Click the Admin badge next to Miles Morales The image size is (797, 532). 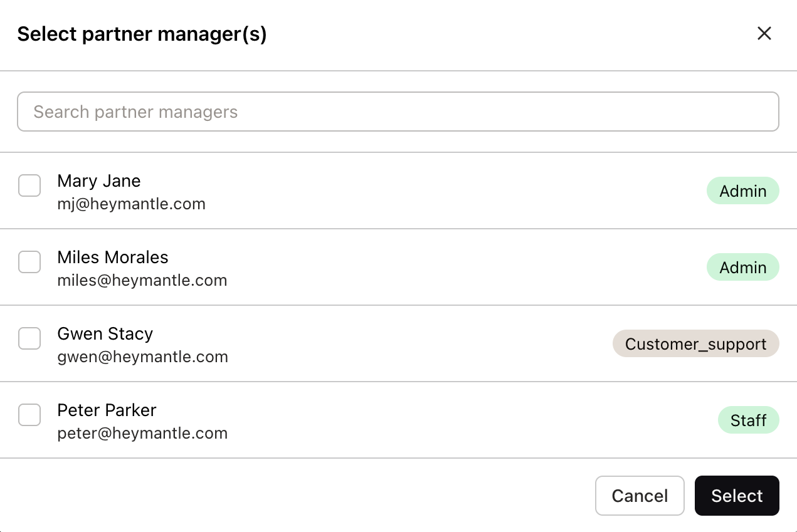pyautogui.click(x=743, y=267)
